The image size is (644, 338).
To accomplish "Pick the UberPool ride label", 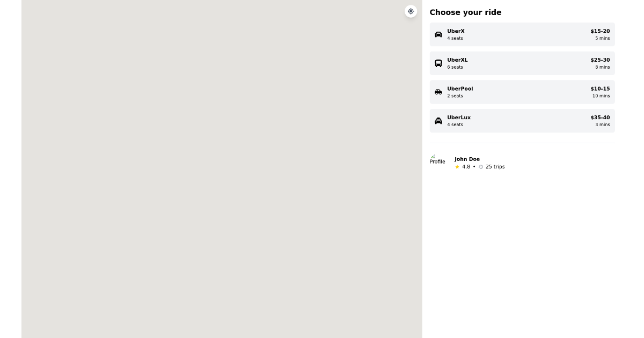I will (460, 89).
